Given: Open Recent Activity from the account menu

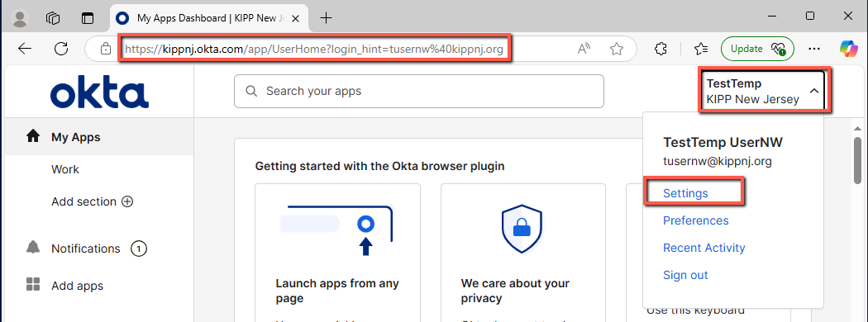Looking at the screenshot, I should coord(704,248).
